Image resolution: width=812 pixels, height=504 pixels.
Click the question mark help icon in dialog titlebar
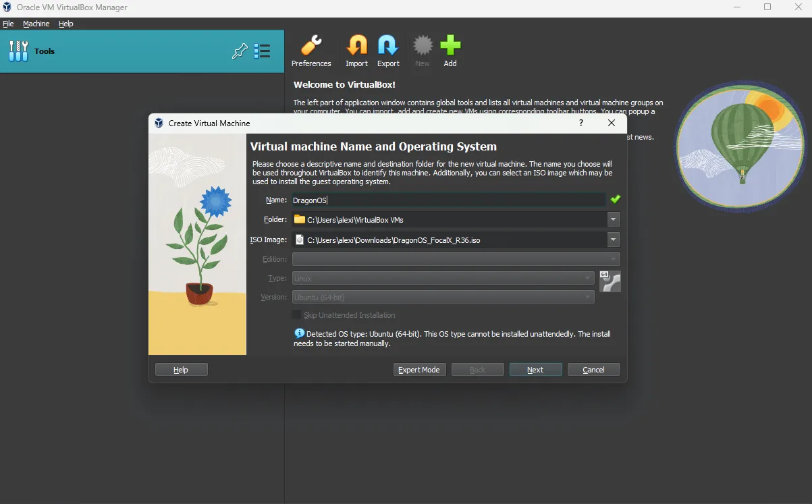(580, 123)
